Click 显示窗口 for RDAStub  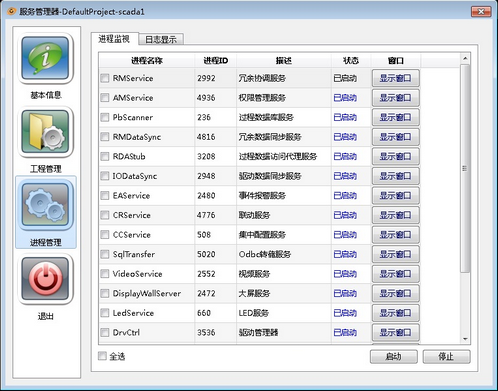click(x=395, y=156)
